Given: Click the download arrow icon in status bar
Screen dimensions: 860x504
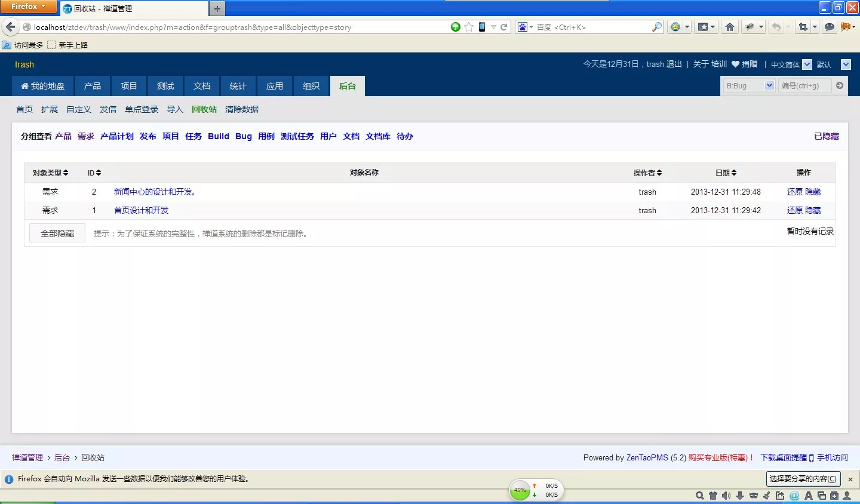Looking at the screenshot, I should 740,496.
